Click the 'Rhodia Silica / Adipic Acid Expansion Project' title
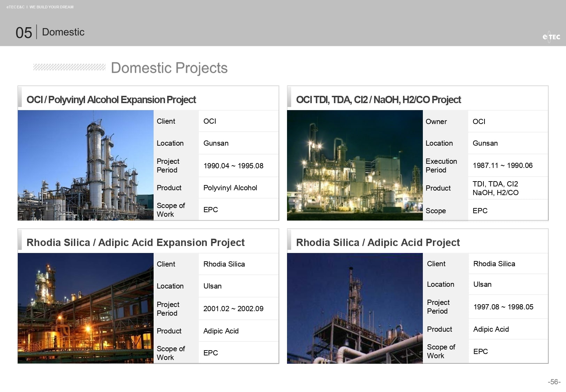566x392 pixels. click(135, 243)
